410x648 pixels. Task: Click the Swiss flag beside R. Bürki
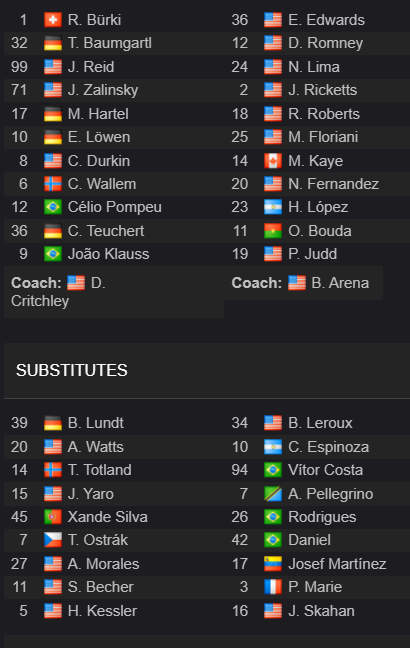pos(53,20)
